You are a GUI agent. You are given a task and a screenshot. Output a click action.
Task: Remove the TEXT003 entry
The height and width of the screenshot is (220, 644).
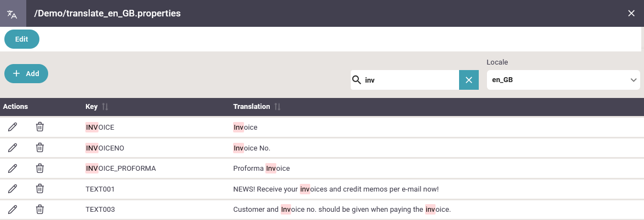pyautogui.click(x=40, y=209)
